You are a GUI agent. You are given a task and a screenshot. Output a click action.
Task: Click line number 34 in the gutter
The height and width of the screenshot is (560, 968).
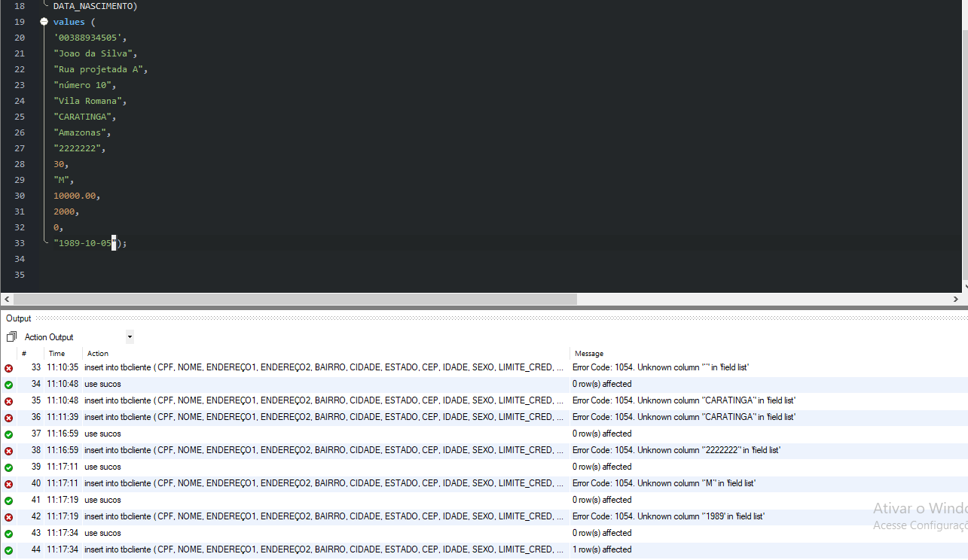coord(20,259)
